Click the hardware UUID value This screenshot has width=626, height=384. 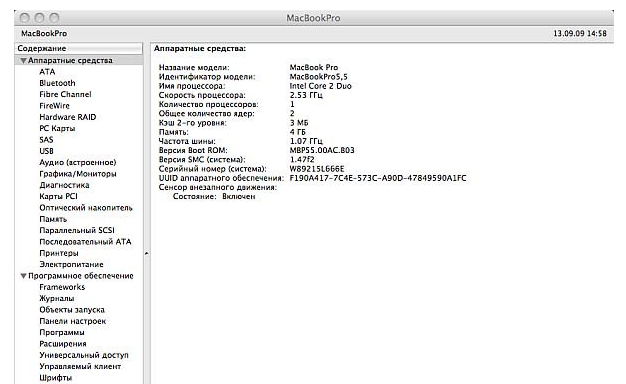tap(378, 178)
